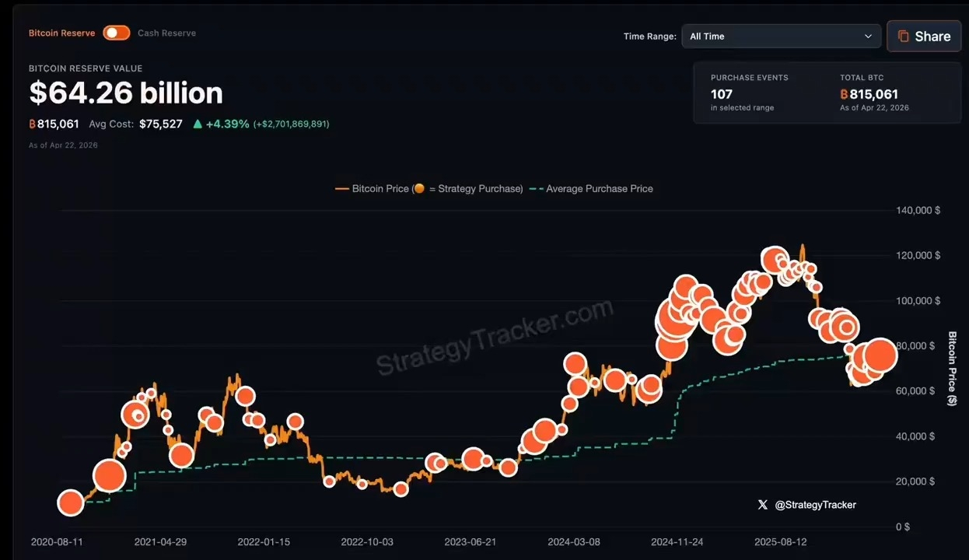Image resolution: width=969 pixels, height=560 pixels.
Task: Select the largest purchase marker at far right
Action: pos(880,355)
